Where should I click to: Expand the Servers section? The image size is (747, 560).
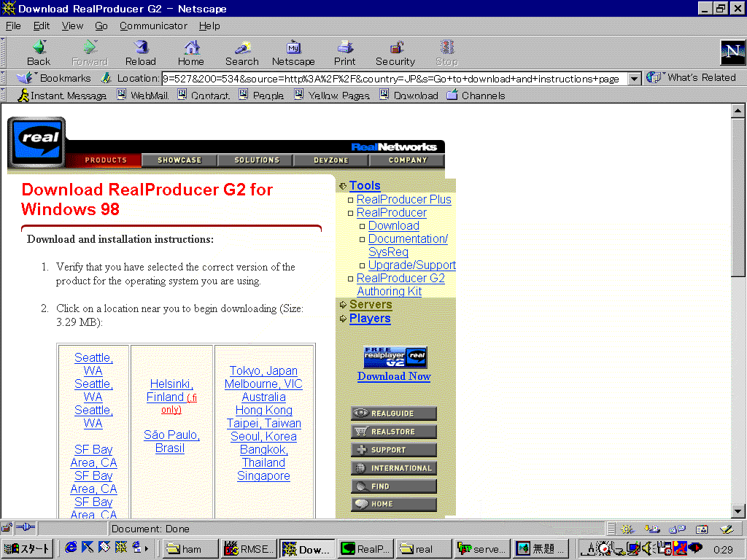click(x=343, y=305)
